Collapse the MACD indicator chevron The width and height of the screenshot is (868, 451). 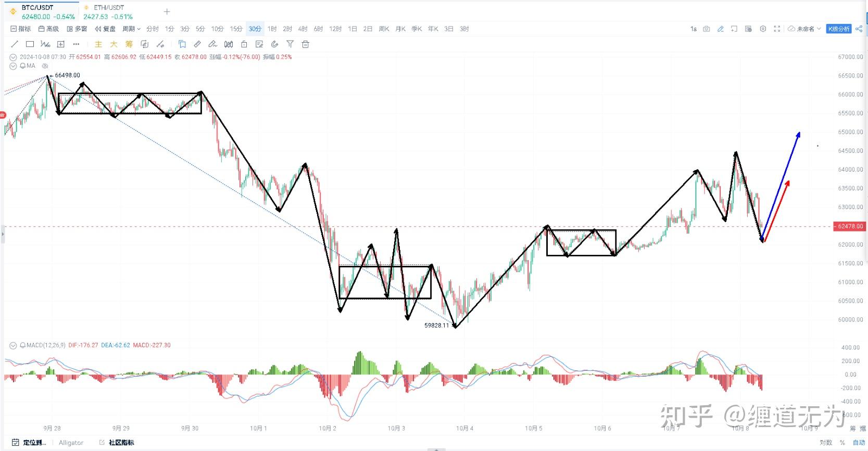(13, 345)
